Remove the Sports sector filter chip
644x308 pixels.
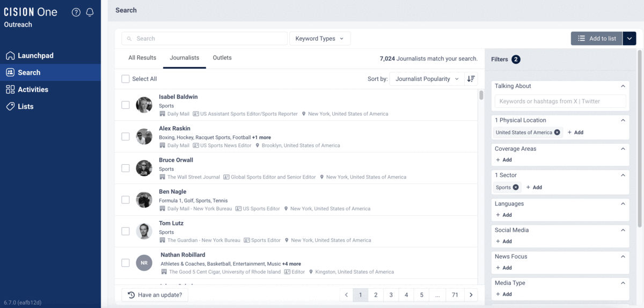(x=516, y=187)
